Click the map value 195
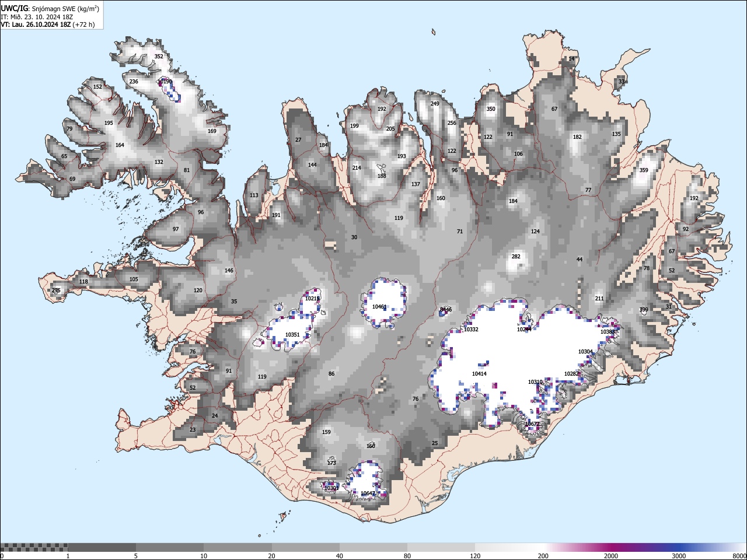Image resolution: width=747 pixels, height=560 pixels. coord(109,123)
